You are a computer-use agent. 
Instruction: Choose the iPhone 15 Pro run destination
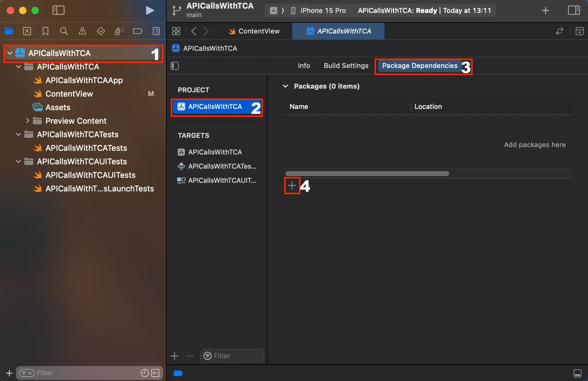[x=319, y=10]
